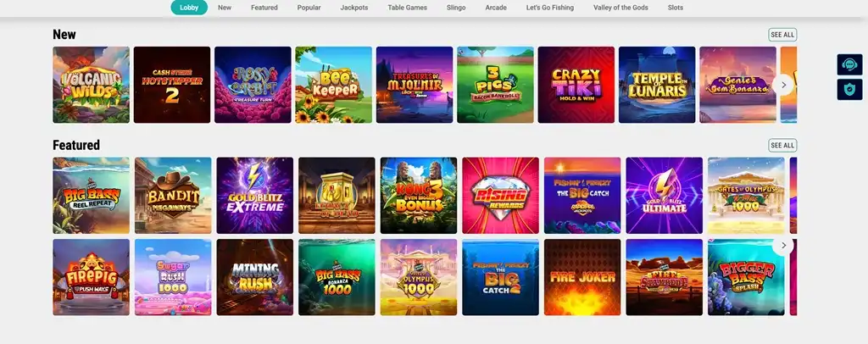See all Featured games

(x=782, y=146)
